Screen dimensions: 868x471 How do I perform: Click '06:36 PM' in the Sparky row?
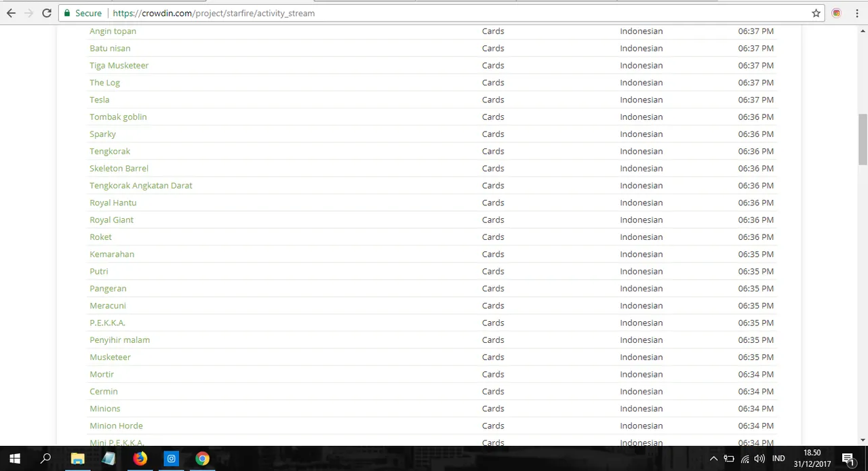756,134
